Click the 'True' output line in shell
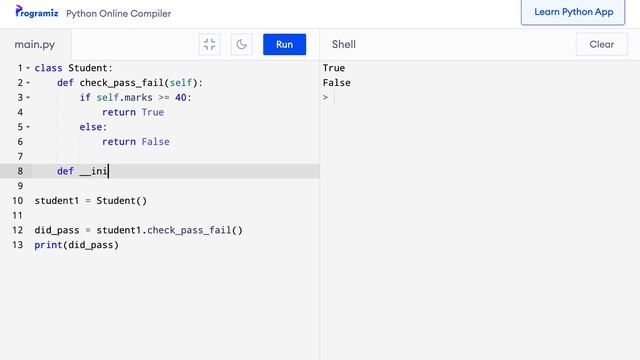Screen dimensions: 640x360 [334, 68]
